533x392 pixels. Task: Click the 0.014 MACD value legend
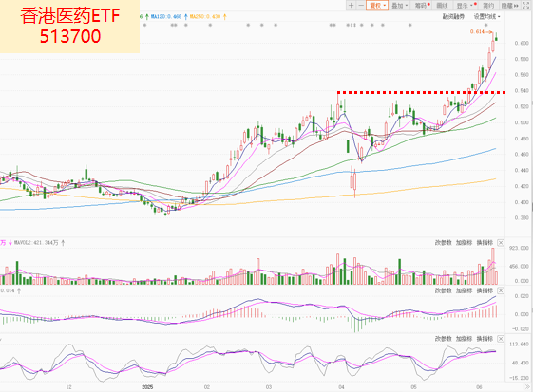[x=8, y=290]
